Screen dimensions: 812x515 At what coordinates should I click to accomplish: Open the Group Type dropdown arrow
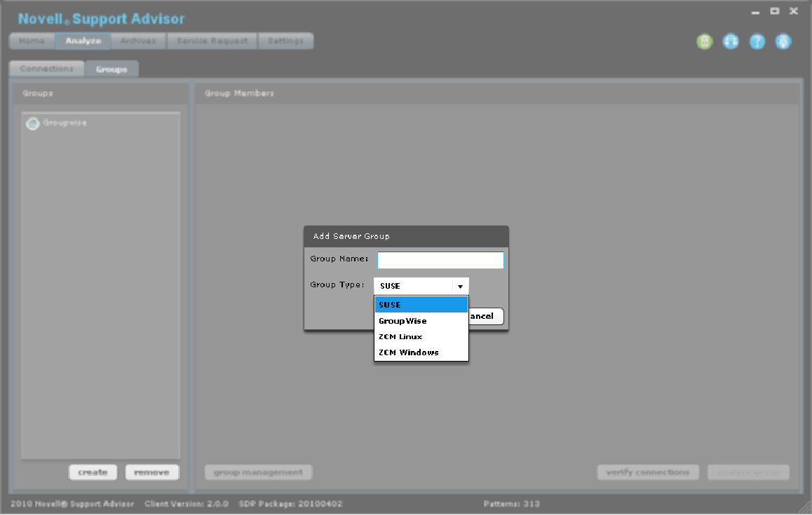tap(460, 286)
